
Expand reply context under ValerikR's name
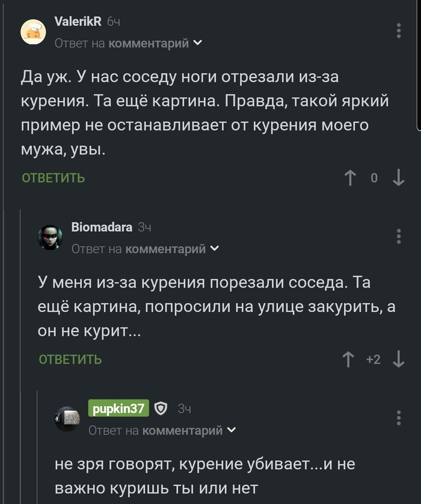pyautogui.click(x=197, y=43)
